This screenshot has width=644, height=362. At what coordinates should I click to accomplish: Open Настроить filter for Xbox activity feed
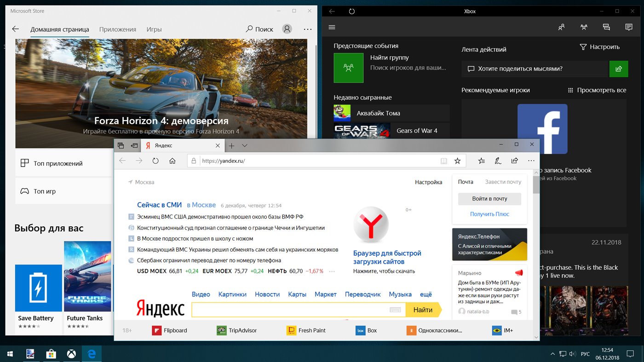599,47
